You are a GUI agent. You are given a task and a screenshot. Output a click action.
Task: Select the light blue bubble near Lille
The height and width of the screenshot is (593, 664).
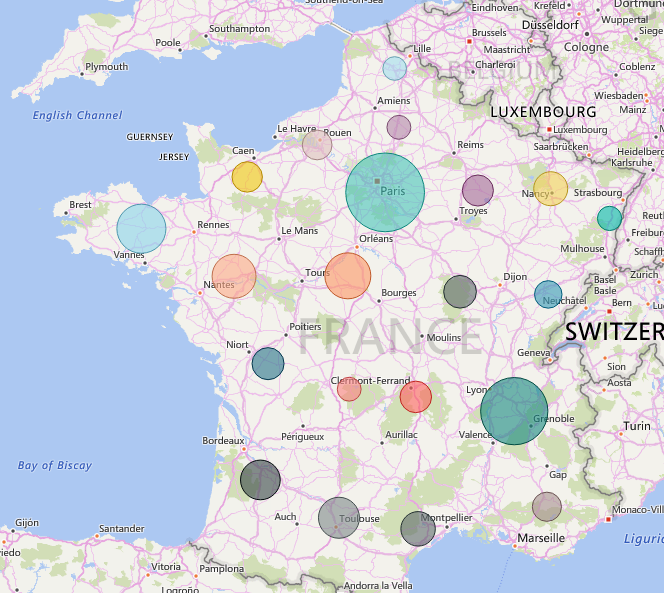pyautogui.click(x=395, y=69)
